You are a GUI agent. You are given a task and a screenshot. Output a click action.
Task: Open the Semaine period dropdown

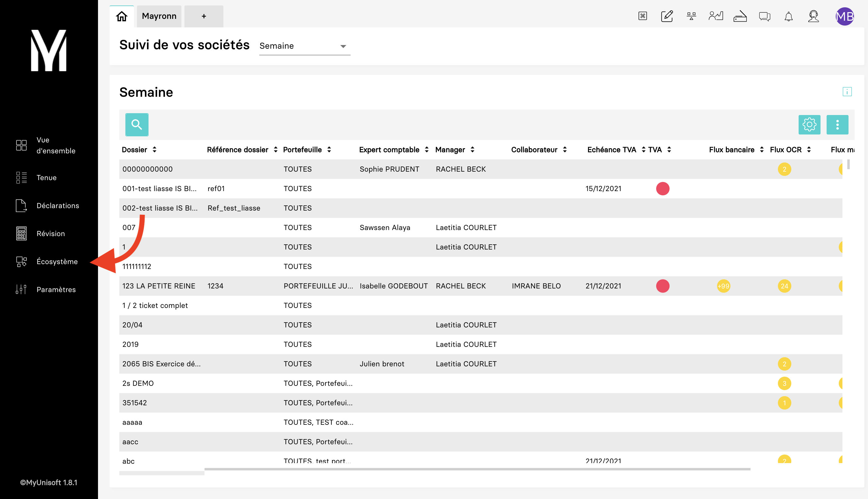pyautogui.click(x=304, y=46)
